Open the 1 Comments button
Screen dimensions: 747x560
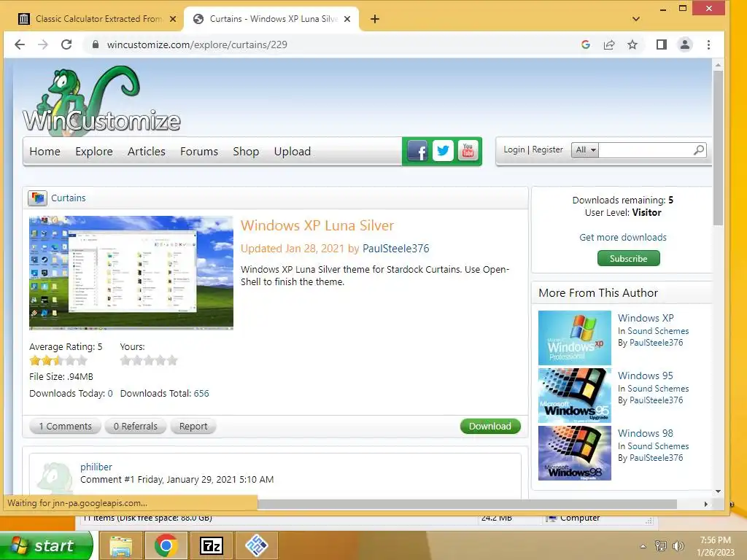point(65,426)
